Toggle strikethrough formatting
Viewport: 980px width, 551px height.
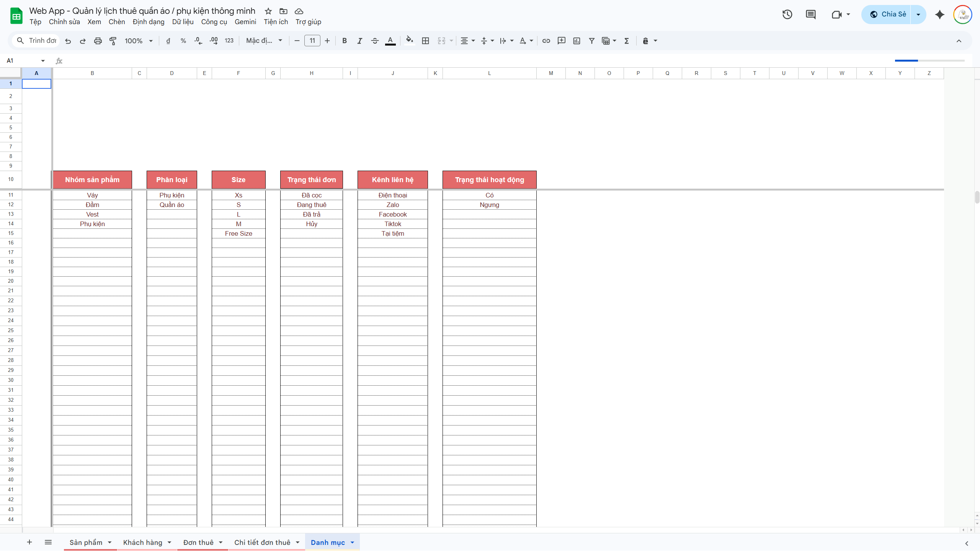tap(375, 41)
